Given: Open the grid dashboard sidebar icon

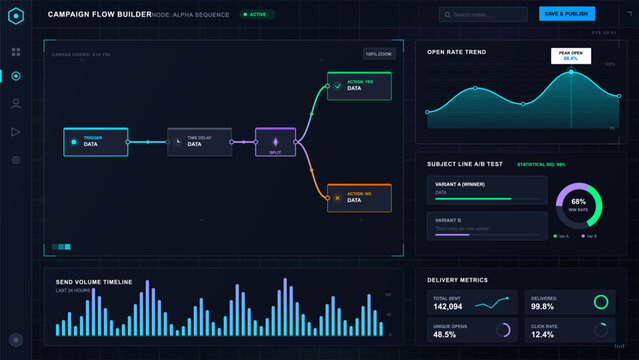Looking at the screenshot, I should [x=16, y=52].
